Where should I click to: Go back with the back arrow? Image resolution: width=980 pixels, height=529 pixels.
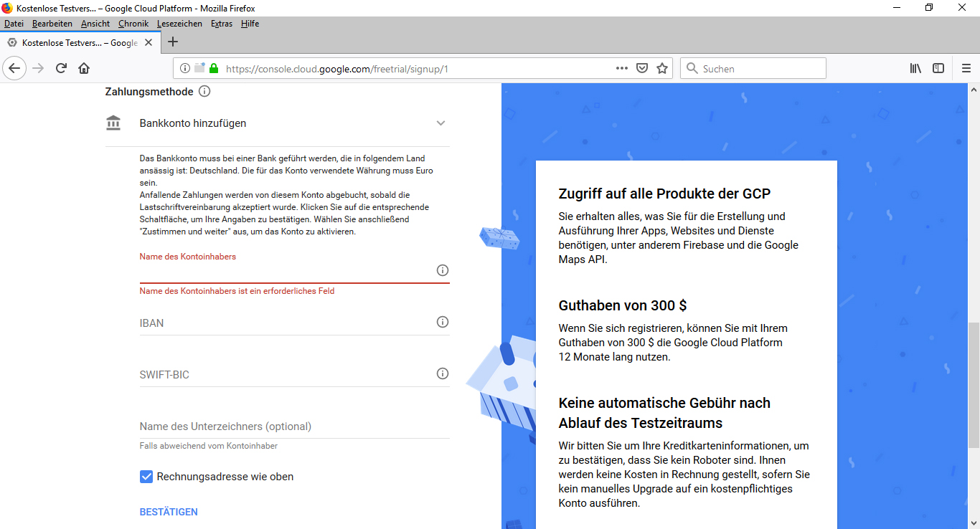[15, 68]
